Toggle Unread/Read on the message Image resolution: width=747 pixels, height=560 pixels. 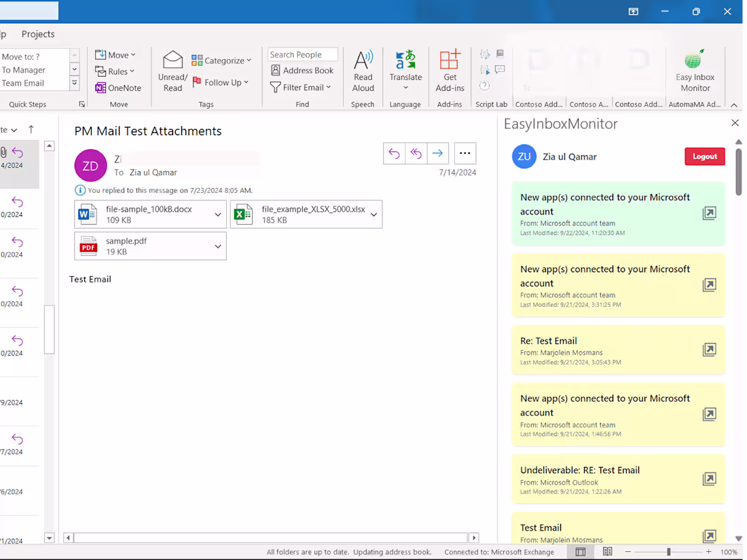click(172, 70)
